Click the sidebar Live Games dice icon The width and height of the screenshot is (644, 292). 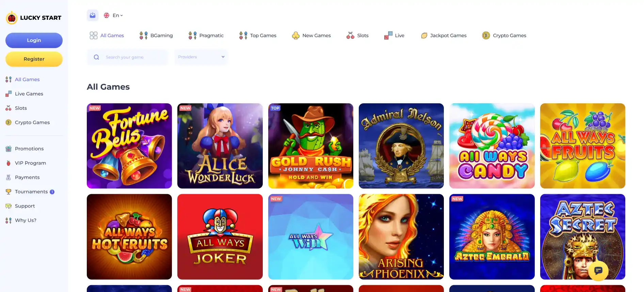click(9, 94)
